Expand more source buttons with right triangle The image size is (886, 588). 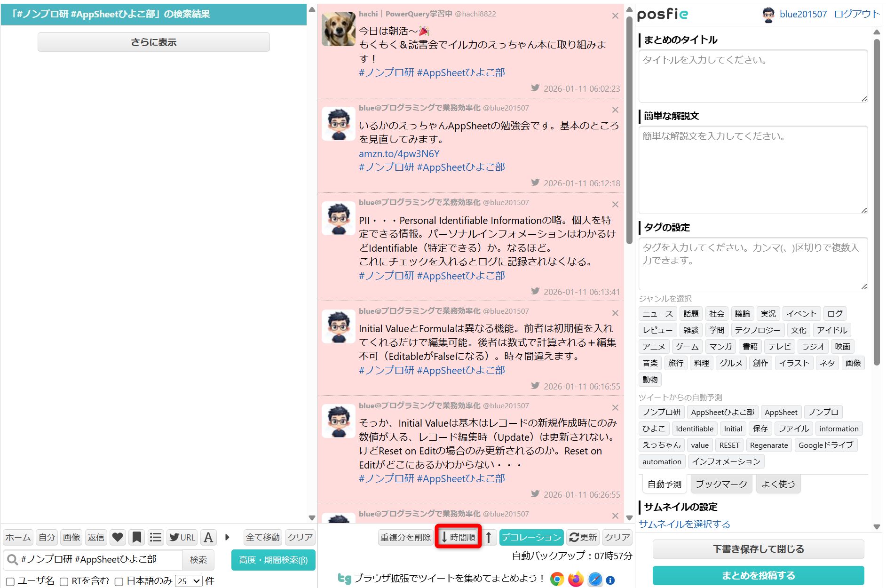pos(228,537)
